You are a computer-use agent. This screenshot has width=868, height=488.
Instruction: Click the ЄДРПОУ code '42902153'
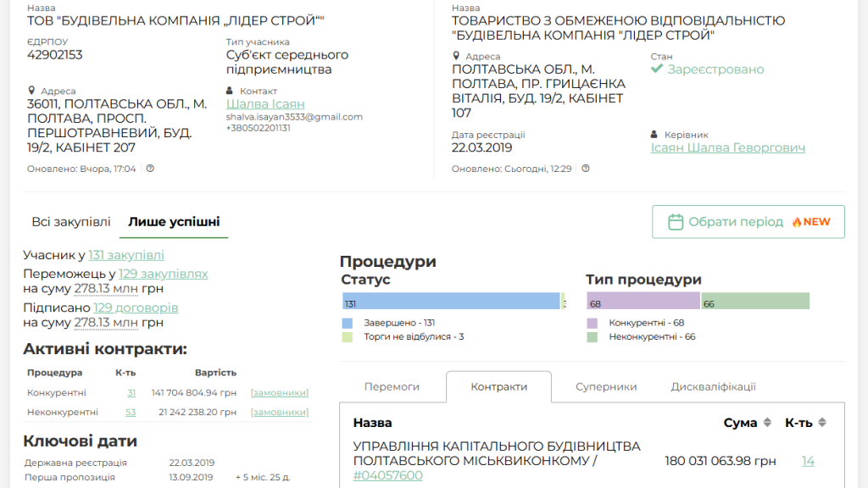[x=55, y=55]
